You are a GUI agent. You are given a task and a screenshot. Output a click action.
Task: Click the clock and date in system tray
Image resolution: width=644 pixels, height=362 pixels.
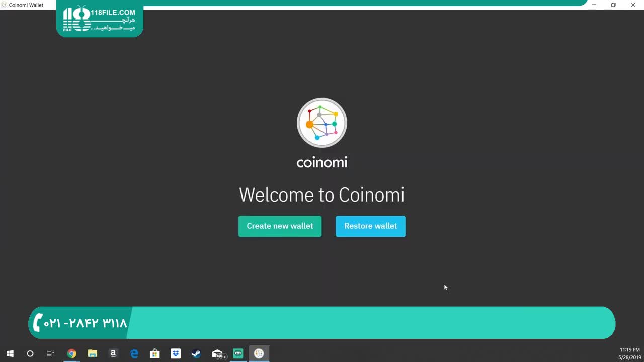click(x=629, y=353)
